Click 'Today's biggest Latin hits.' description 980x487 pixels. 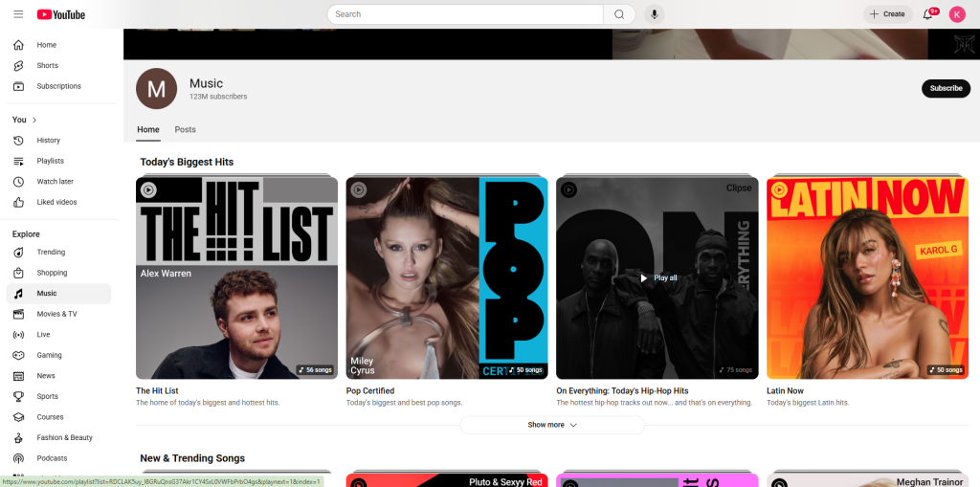pyautogui.click(x=808, y=403)
